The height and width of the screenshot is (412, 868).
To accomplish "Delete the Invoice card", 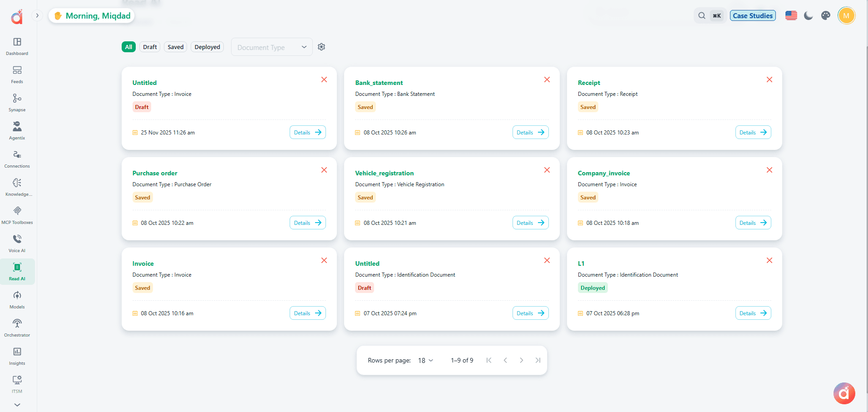I will [x=324, y=260].
